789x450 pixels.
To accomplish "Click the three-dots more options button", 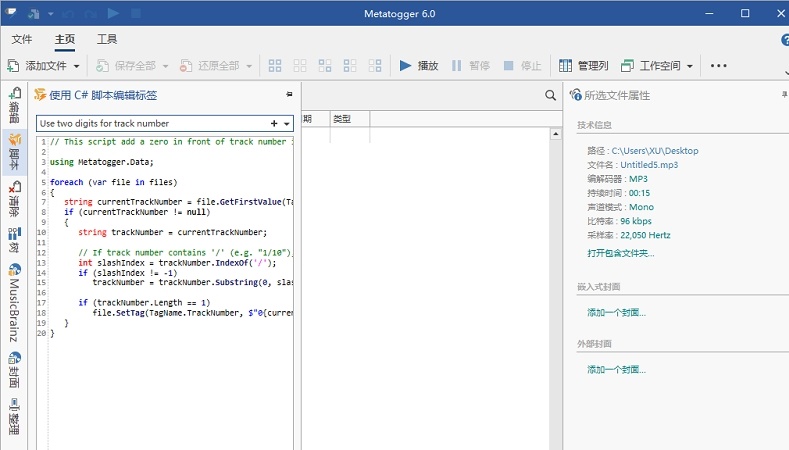I will tap(718, 66).
